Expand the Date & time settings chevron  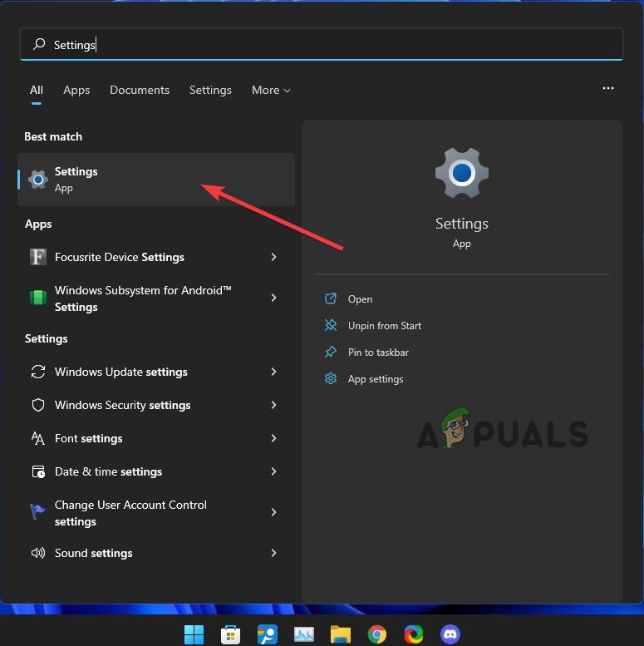(274, 471)
